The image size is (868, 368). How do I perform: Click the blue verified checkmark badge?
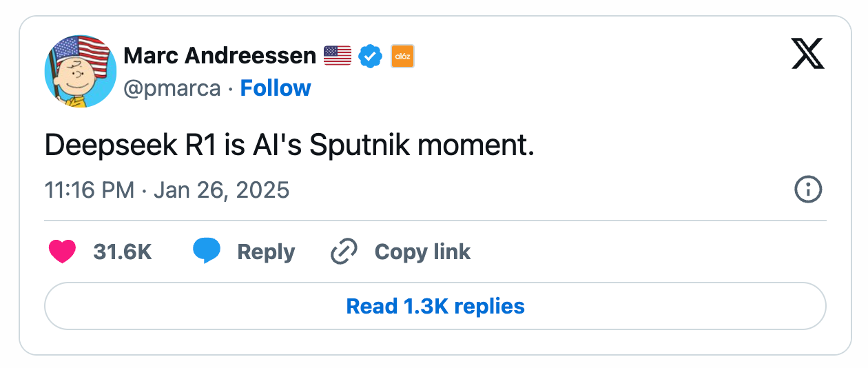[x=370, y=56]
